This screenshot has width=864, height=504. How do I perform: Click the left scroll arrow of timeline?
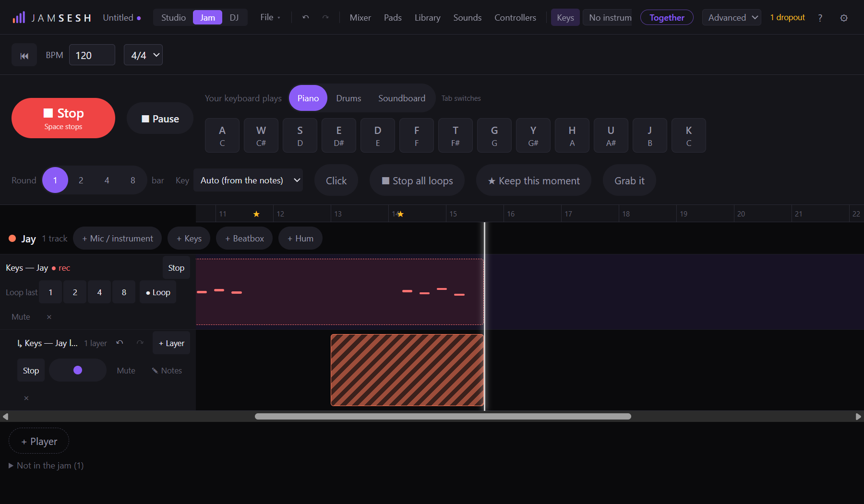click(x=5, y=417)
